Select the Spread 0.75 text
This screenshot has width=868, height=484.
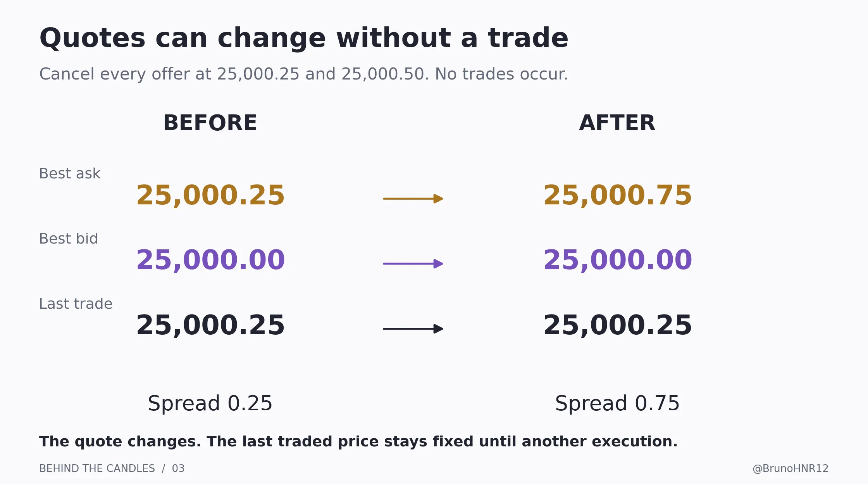617,404
